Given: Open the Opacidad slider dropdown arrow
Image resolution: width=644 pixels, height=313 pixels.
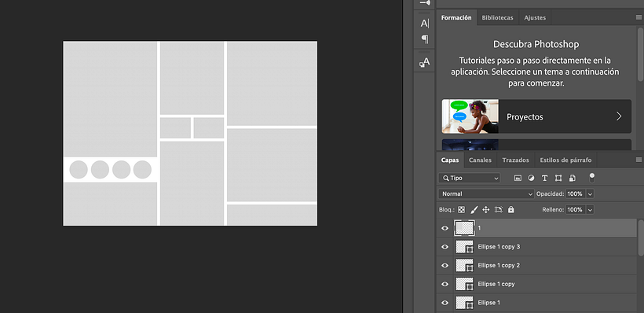Looking at the screenshot, I should [x=590, y=193].
